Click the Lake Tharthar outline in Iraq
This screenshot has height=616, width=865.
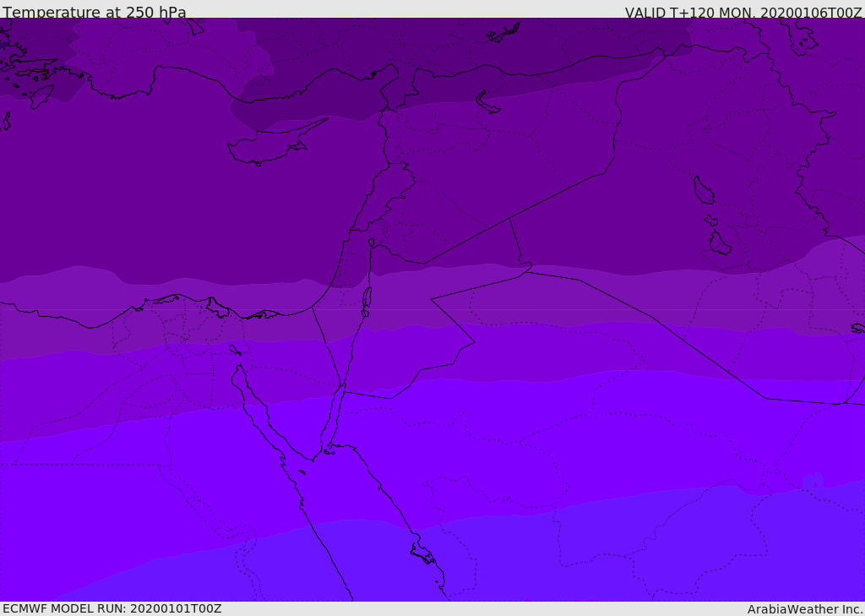click(703, 191)
